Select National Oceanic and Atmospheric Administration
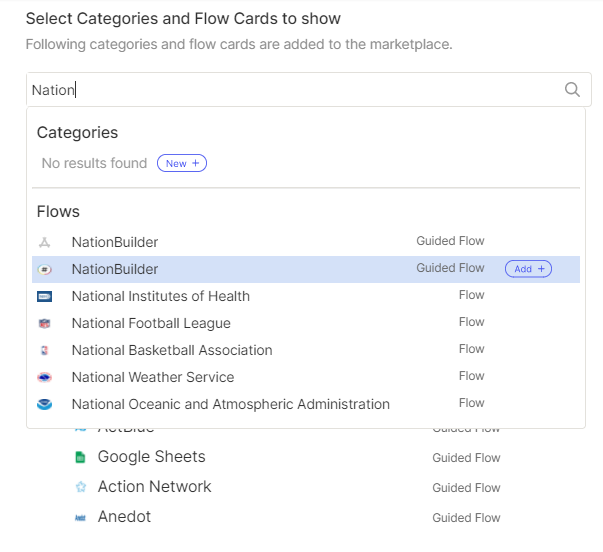The image size is (603, 552). coord(231,404)
